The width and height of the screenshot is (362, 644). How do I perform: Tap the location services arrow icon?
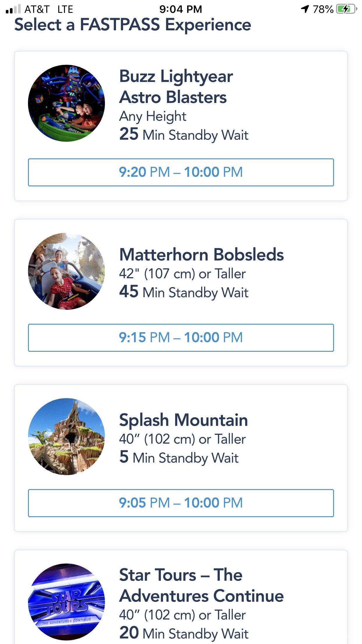click(x=305, y=9)
